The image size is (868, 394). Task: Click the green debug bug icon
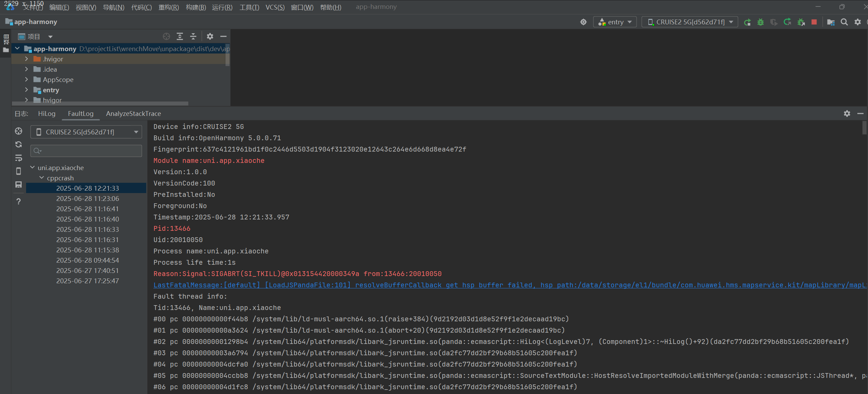pyautogui.click(x=761, y=22)
